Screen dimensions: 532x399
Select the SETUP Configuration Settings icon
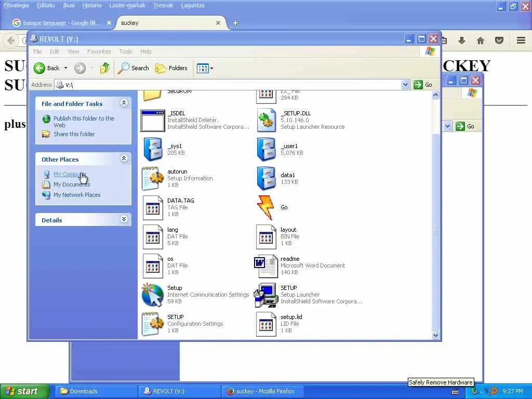[x=153, y=324]
